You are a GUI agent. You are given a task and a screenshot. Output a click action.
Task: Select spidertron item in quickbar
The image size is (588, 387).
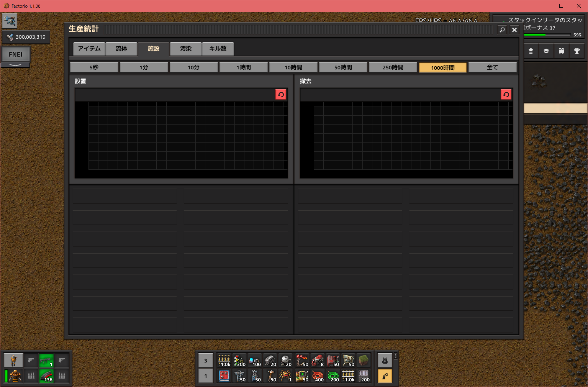coord(285,376)
